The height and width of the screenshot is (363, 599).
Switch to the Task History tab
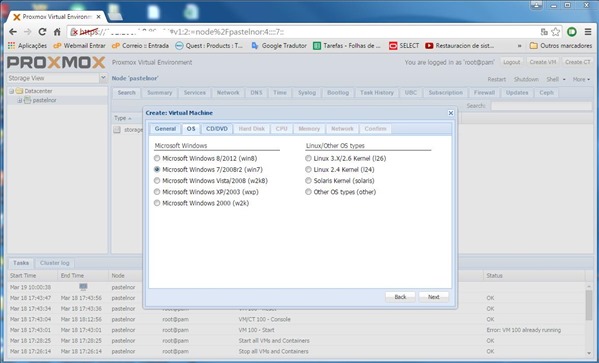point(377,92)
